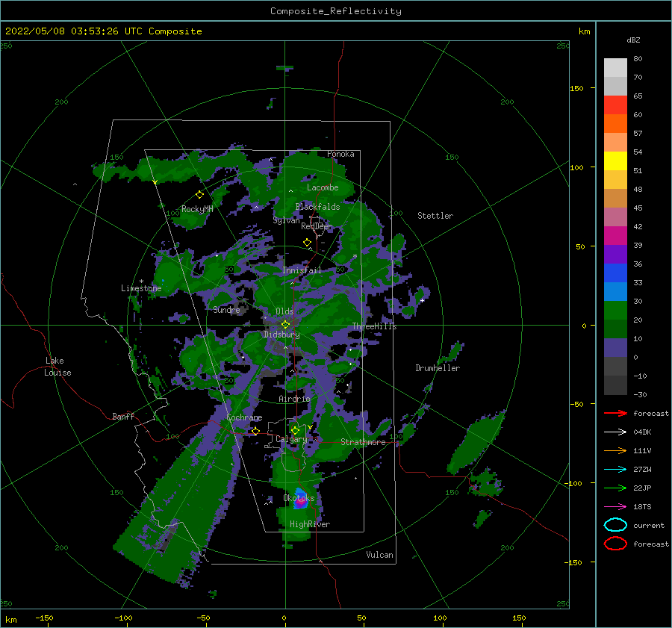Click yellow radar-site diamond above Didsbury

[x=285, y=325]
